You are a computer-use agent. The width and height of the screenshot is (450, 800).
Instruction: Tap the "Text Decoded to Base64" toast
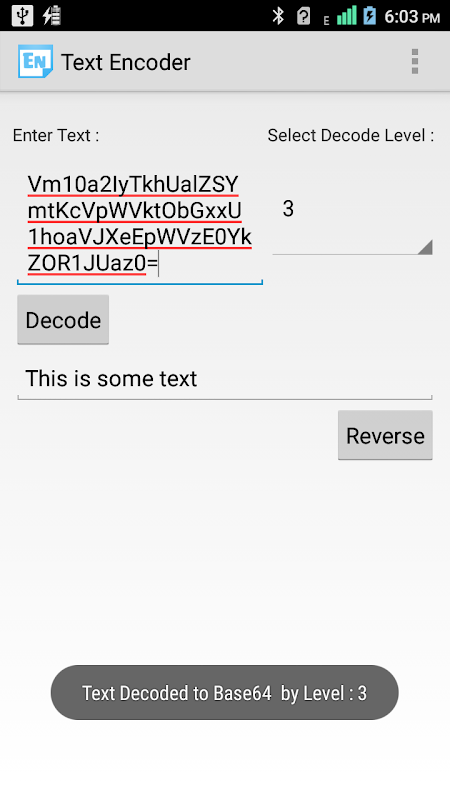coord(224,692)
